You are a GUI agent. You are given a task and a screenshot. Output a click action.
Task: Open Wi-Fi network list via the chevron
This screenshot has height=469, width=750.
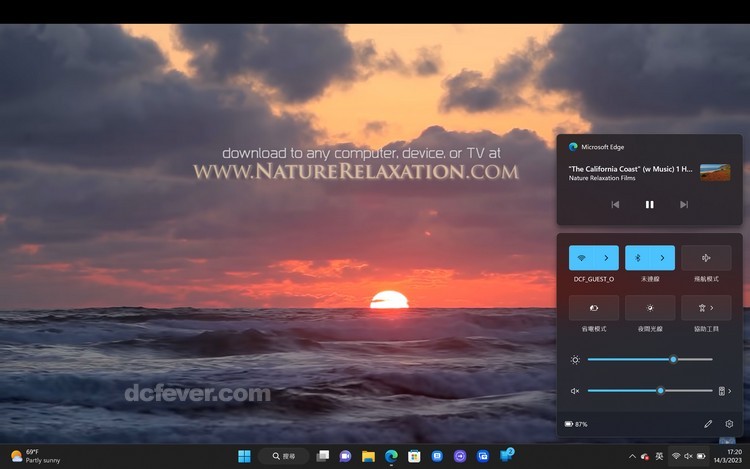(606, 258)
